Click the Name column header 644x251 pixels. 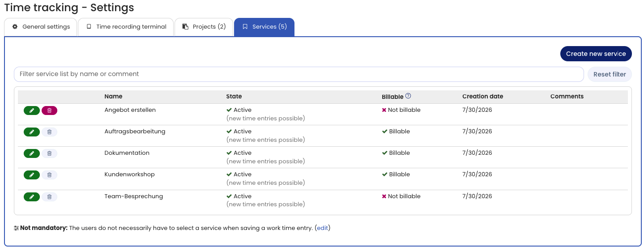[x=113, y=97]
